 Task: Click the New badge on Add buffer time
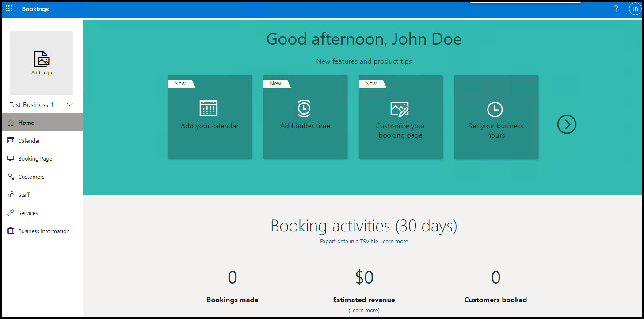point(277,84)
